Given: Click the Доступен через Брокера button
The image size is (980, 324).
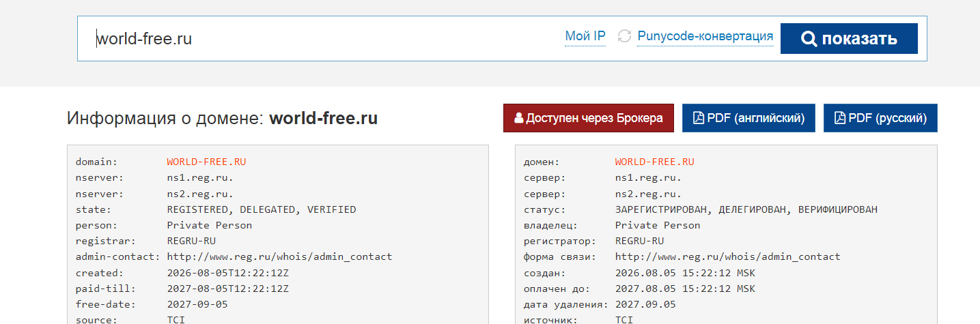Looking at the screenshot, I should pos(589,118).
